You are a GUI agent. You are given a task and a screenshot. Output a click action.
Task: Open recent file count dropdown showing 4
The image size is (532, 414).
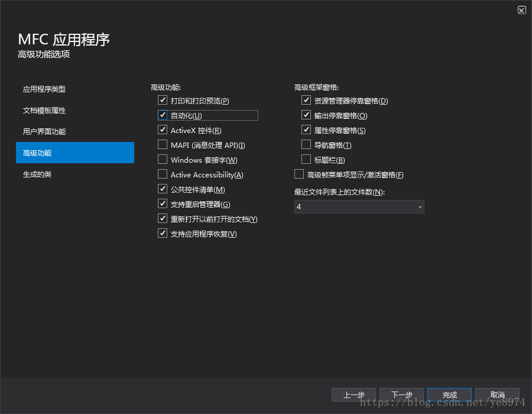tap(359, 206)
